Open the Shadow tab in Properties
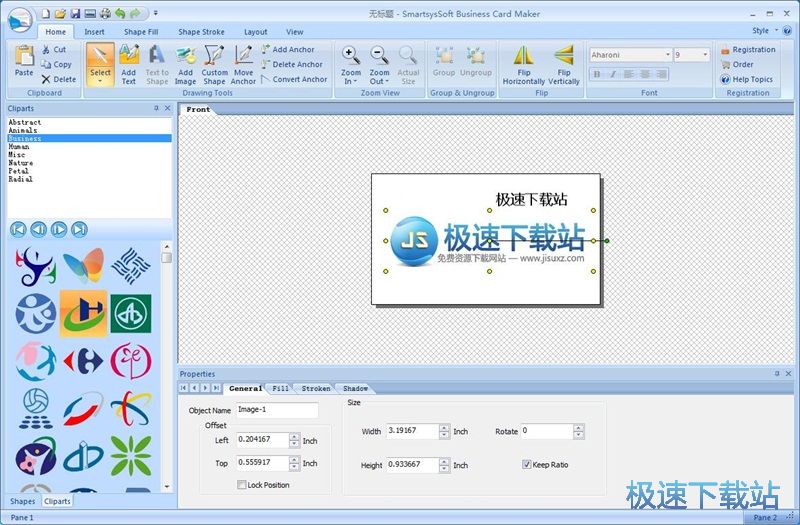Viewport: 800px width, 525px height. point(355,389)
